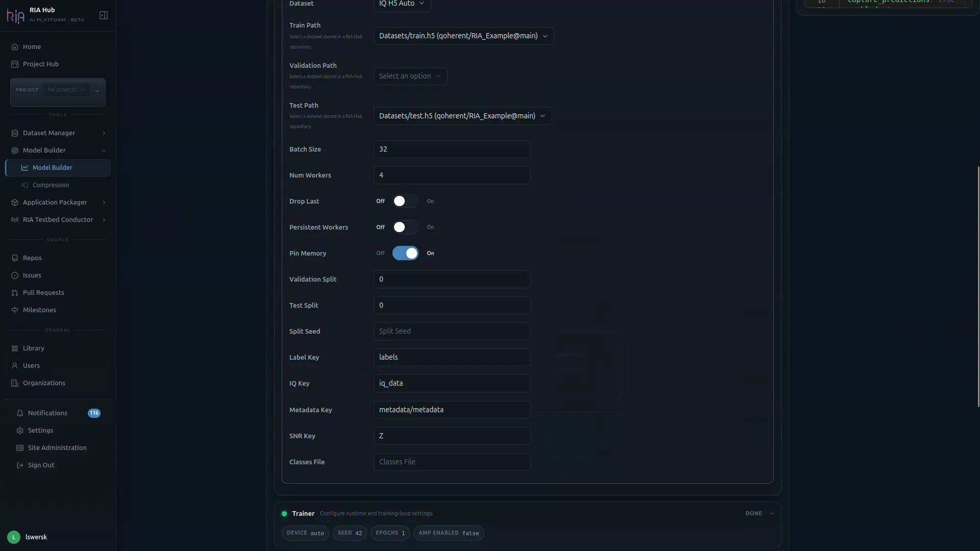The height and width of the screenshot is (551, 980).
Task: Click the Library grid icon
Action: point(15,348)
